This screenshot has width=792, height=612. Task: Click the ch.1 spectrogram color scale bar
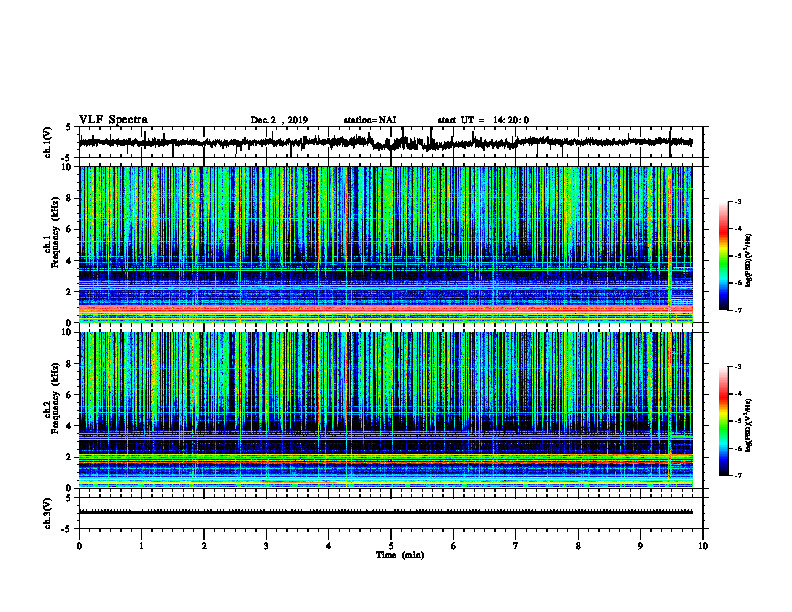pos(723,256)
